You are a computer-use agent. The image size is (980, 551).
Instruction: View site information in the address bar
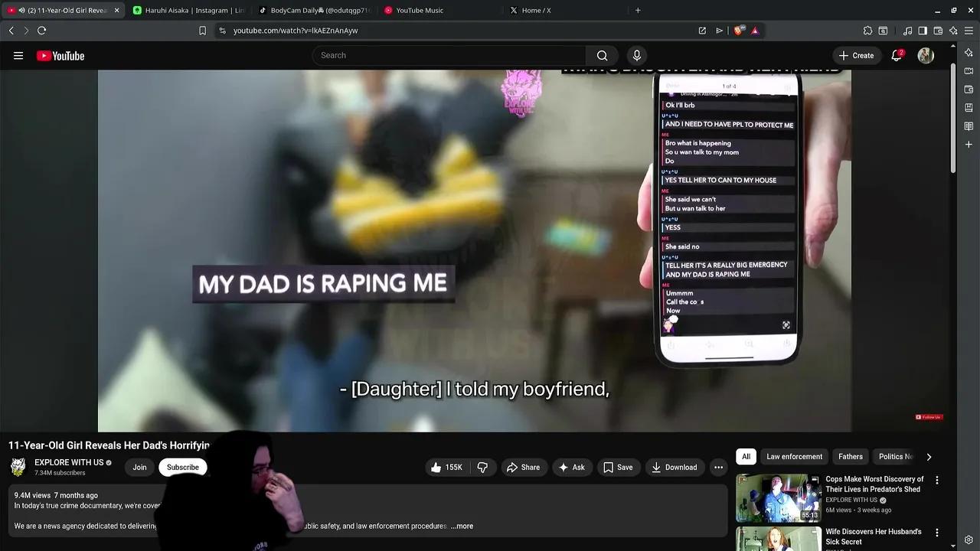[222, 31]
